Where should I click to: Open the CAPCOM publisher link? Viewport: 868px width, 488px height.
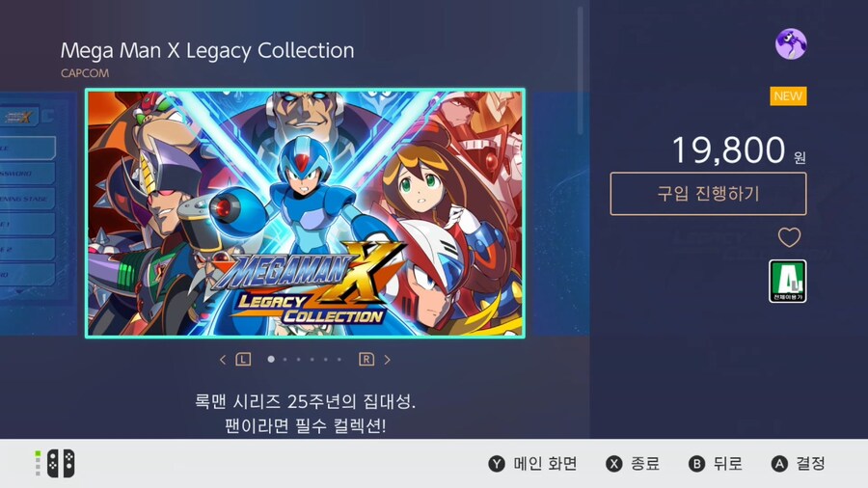point(85,73)
